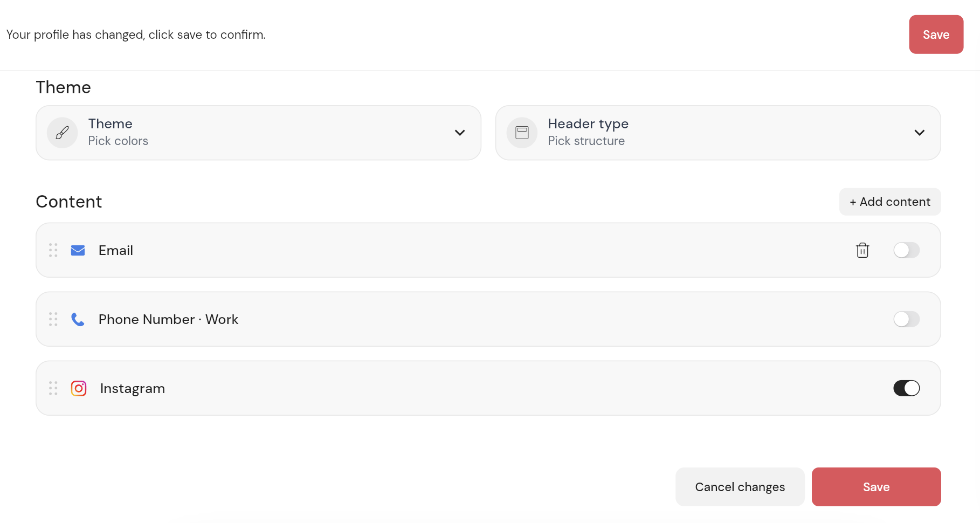Click the blue envelope Email icon

pos(78,250)
